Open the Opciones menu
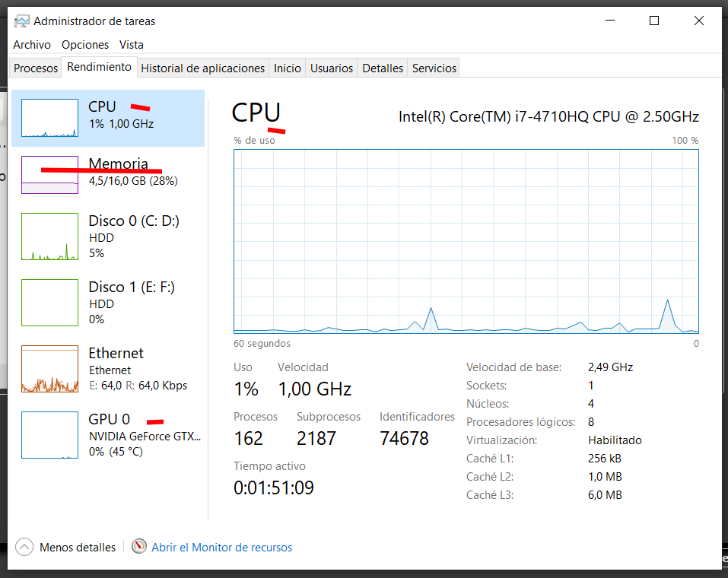This screenshot has width=728, height=578. [85, 45]
